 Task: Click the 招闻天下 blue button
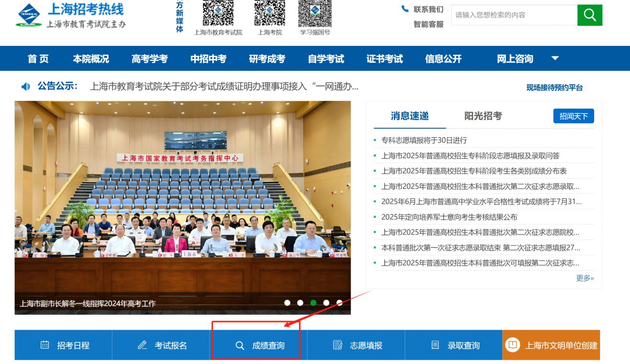[x=574, y=116]
